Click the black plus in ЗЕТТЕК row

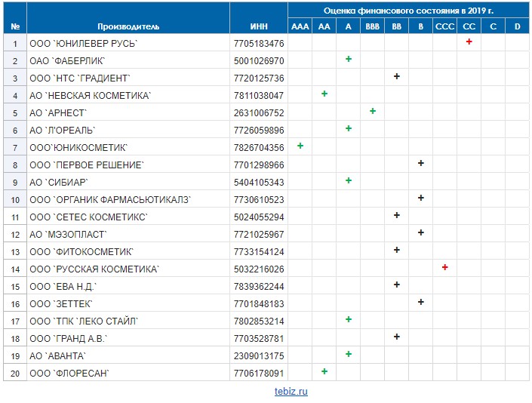coord(421,302)
